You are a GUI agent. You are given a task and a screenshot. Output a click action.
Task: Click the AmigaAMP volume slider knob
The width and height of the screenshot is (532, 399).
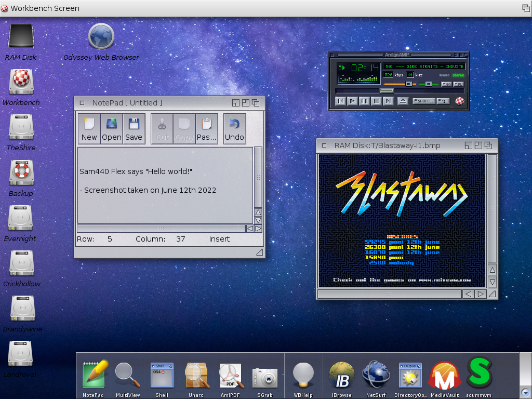409,84
